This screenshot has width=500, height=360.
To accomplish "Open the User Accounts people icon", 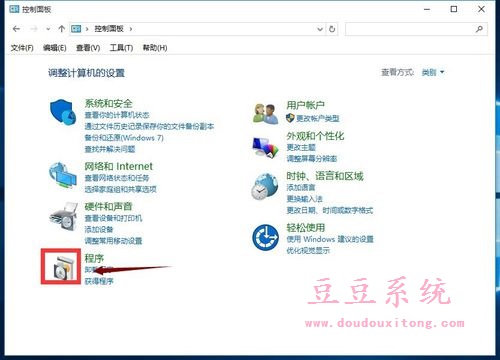I will (x=265, y=114).
